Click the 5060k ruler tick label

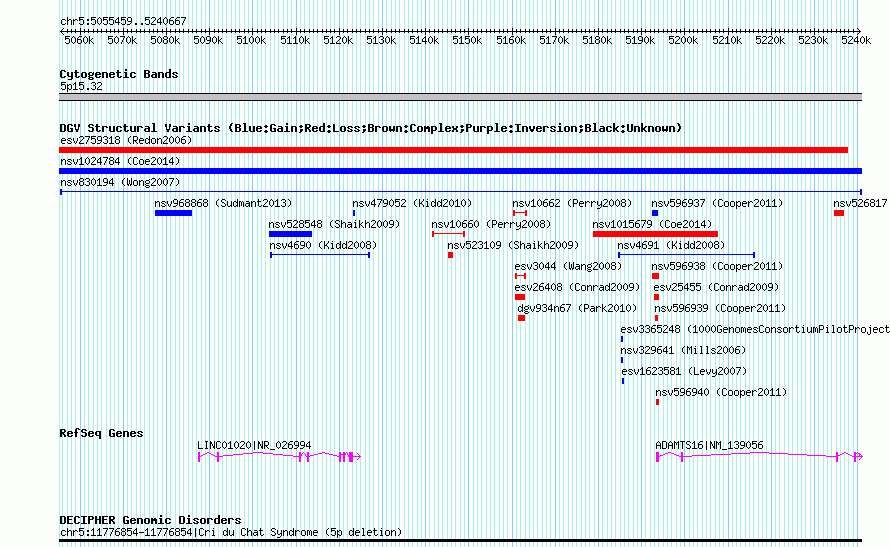tap(79, 40)
